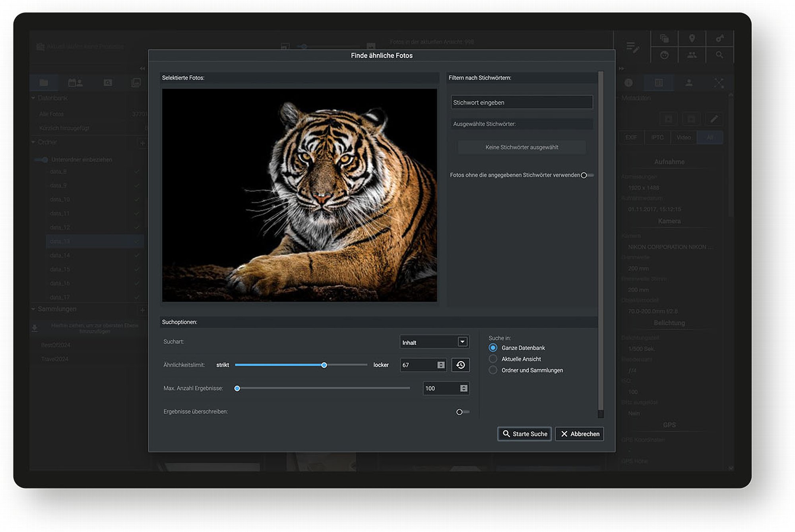This screenshot has height=532, width=795.
Task: Click the people group icon
Action: coord(692,55)
